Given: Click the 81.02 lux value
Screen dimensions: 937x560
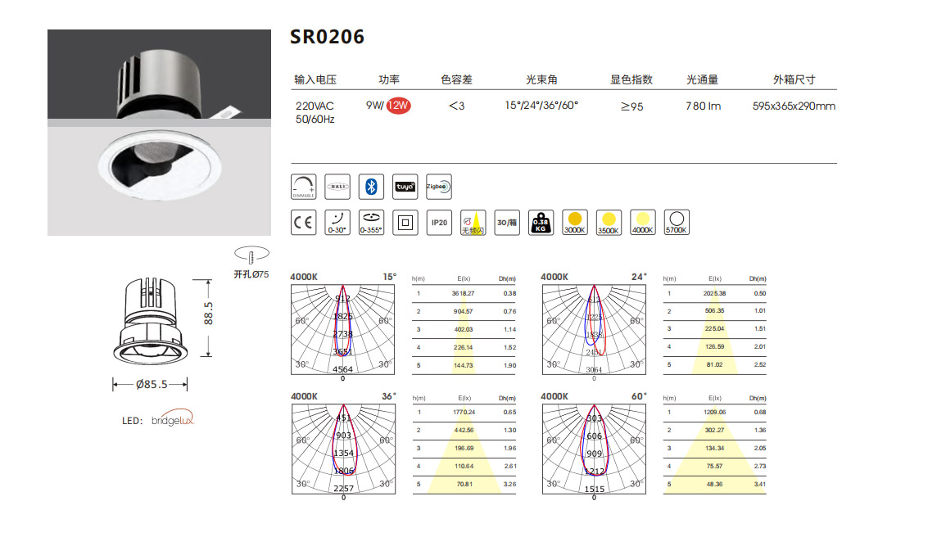Looking at the screenshot, I should tap(715, 364).
